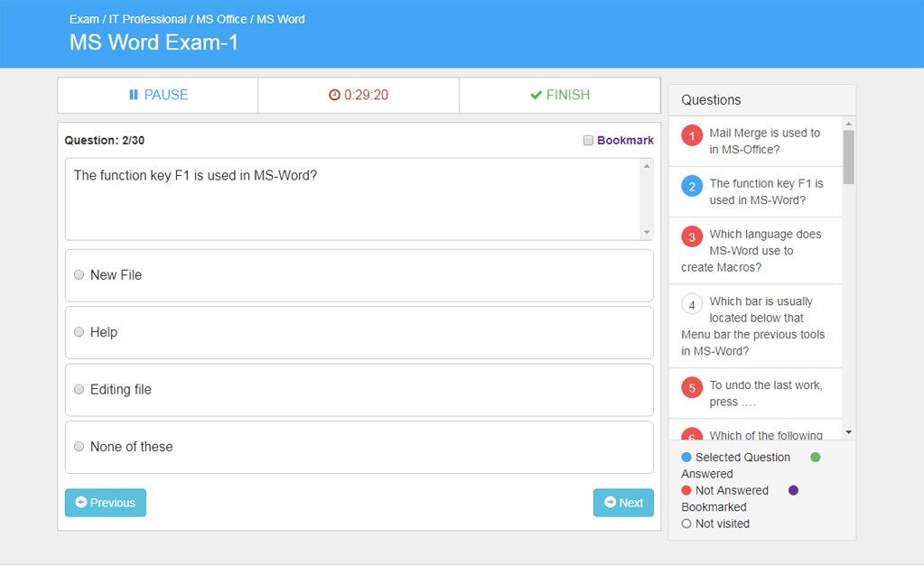Click the Bookmark label text
This screenshot has width=924, height=565.
tap(625, 140)
